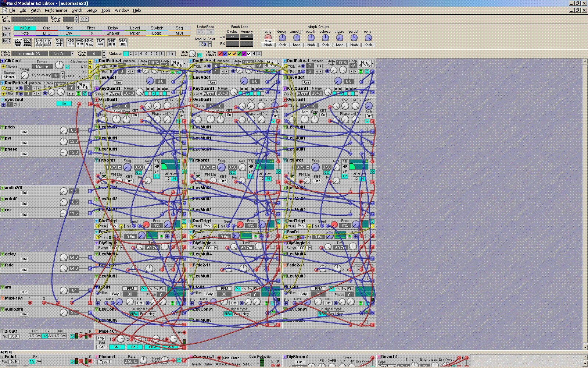
Task: Toggle blue cables visibility checkbox
Action: click(225, 54)
